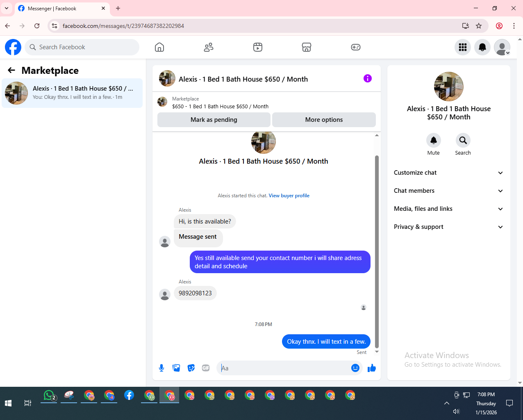Open the volume speaker icon in system tray
523x420 pixels.
click(x=456, y=411)
